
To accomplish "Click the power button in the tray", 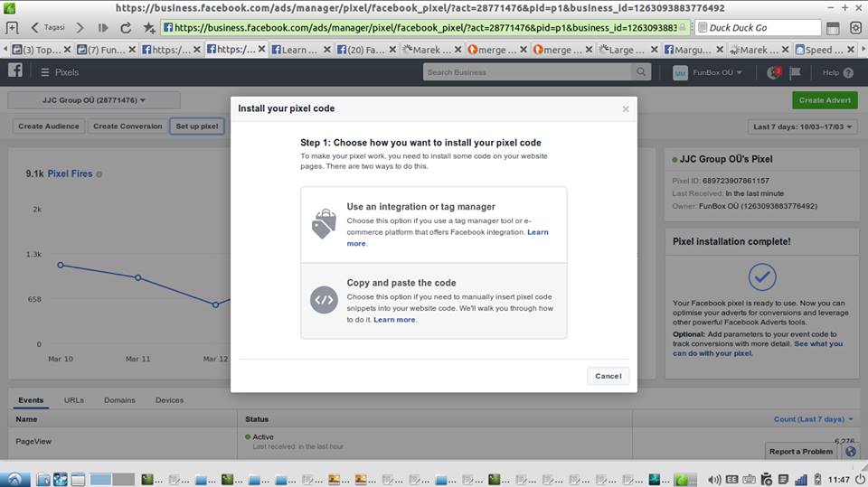I will (860, 479).
